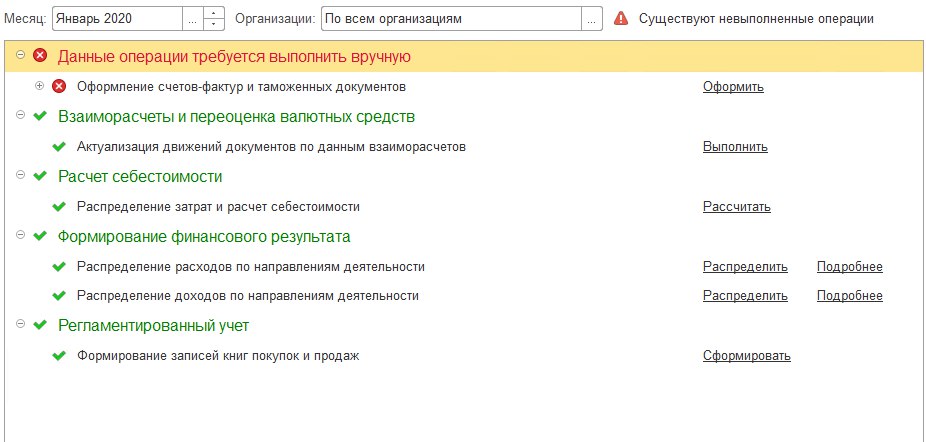The height and width of the screenshot is (442, 926).
Task: Select Распределение затрат и расчет себестоимости row
Action: tap(218, 207)
